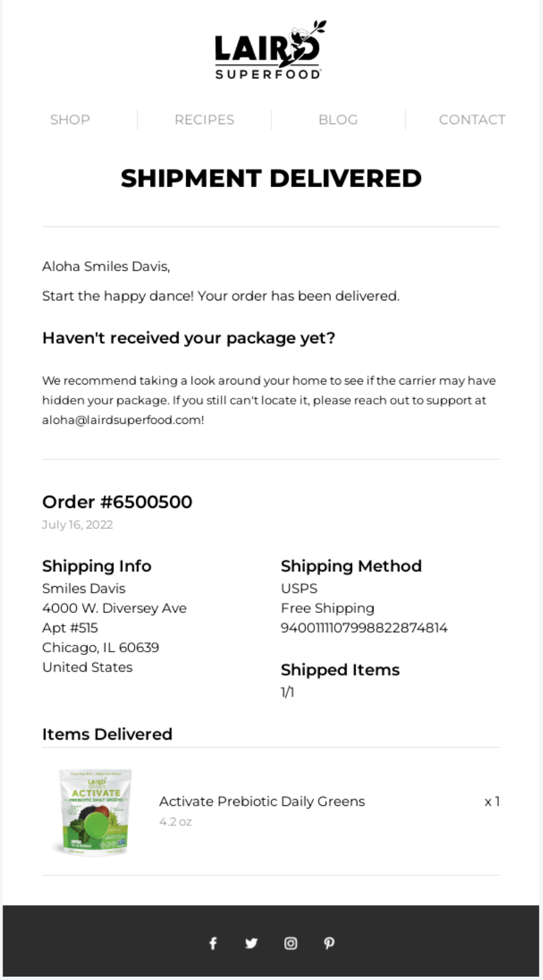Go to RECIPES in the navigation
Screen dimensions: 543x980
point(204,119)
